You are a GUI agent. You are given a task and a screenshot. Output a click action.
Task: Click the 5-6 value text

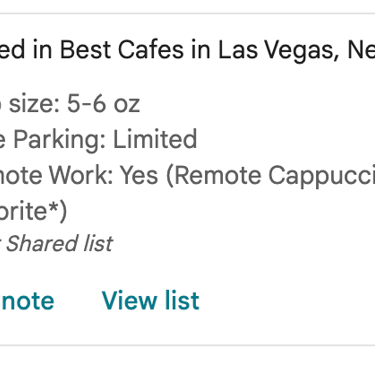tap(86, 103)
